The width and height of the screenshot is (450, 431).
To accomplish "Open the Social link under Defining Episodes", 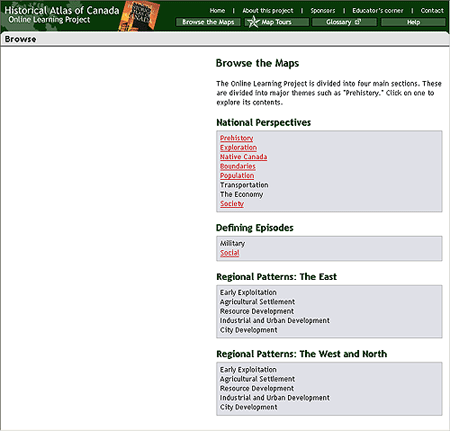I will tap(230, 253).
